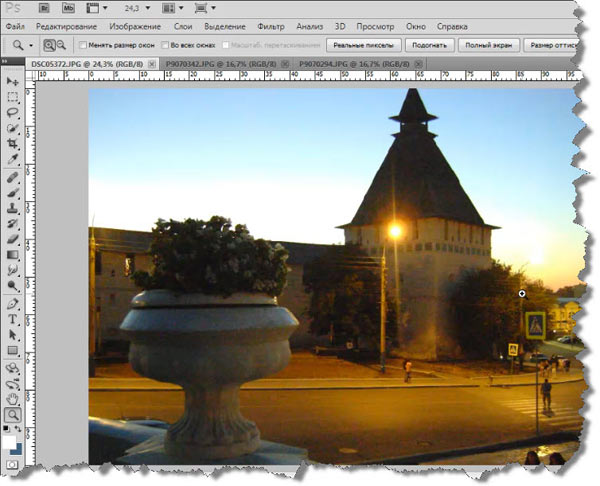Click 'Подогнать' button

[429, 45]
